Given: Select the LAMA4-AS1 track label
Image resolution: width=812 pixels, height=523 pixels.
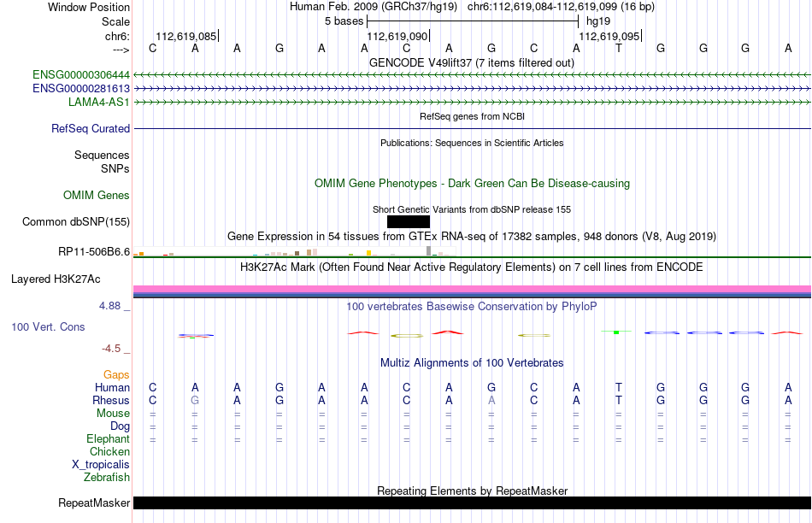Looking at the screenshot, I should click(x=99, y=102).
